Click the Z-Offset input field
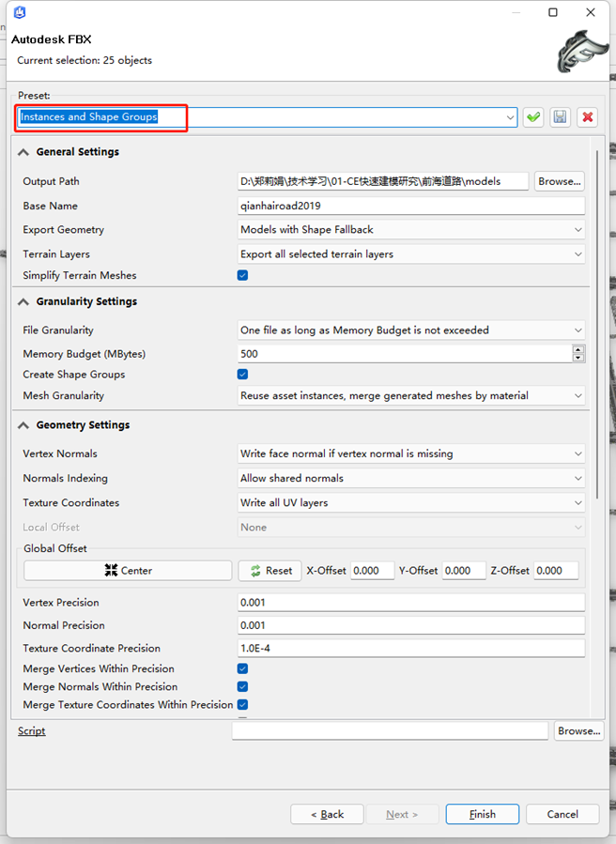The height and width of the screenshot is (844, 616). (x=556, y=571)
